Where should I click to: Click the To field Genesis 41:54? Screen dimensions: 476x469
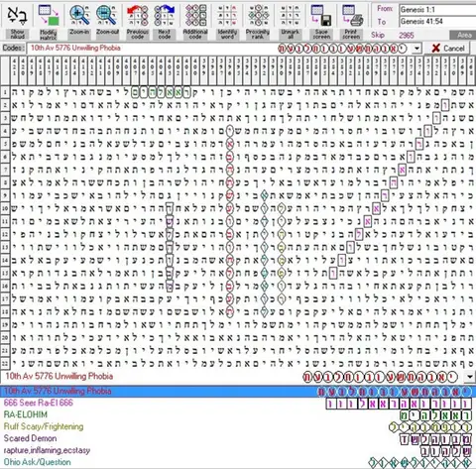click(437, 22)
